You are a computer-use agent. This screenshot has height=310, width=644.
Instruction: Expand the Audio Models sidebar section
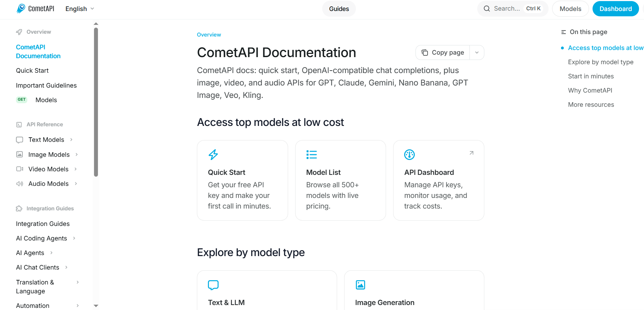[x=76, y=184]
